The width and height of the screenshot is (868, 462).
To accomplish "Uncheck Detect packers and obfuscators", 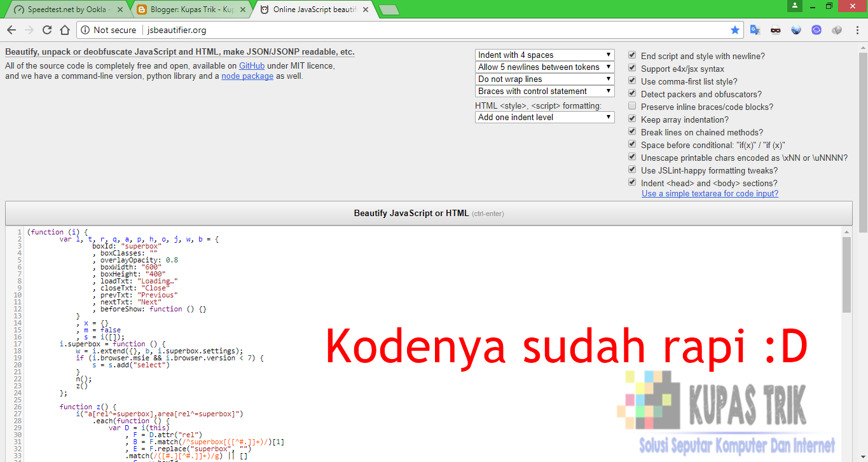I will tap(631, 93).
